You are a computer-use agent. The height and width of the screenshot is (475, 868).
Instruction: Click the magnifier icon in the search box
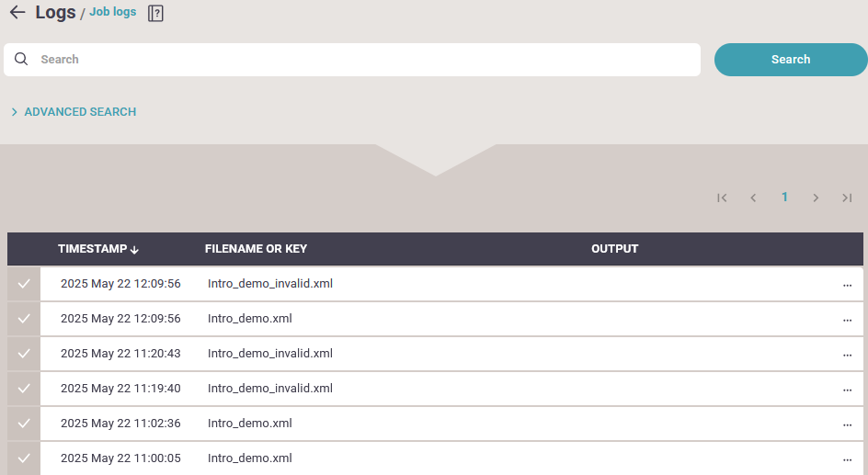pyautogui.click(x=21, y=59)
